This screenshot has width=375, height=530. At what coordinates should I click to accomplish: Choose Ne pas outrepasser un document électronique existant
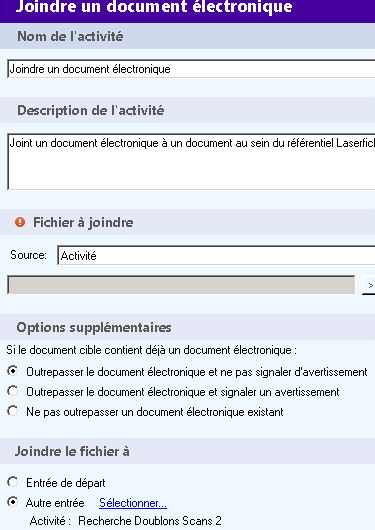pyautogui.click(x=13, y=411)
